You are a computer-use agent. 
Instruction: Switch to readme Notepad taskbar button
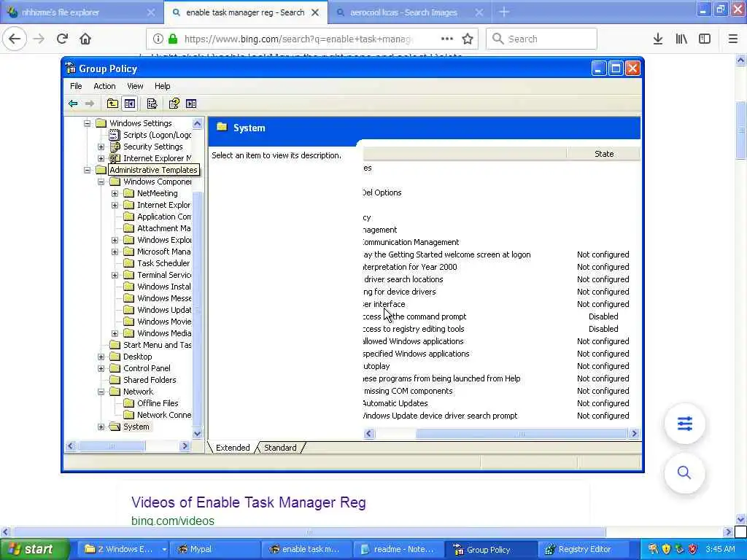[398, 549]
